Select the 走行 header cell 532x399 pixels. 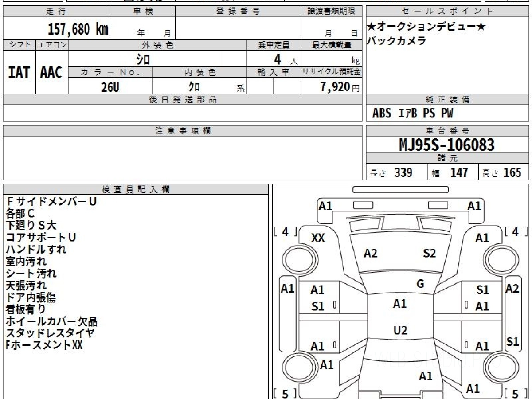56,12
